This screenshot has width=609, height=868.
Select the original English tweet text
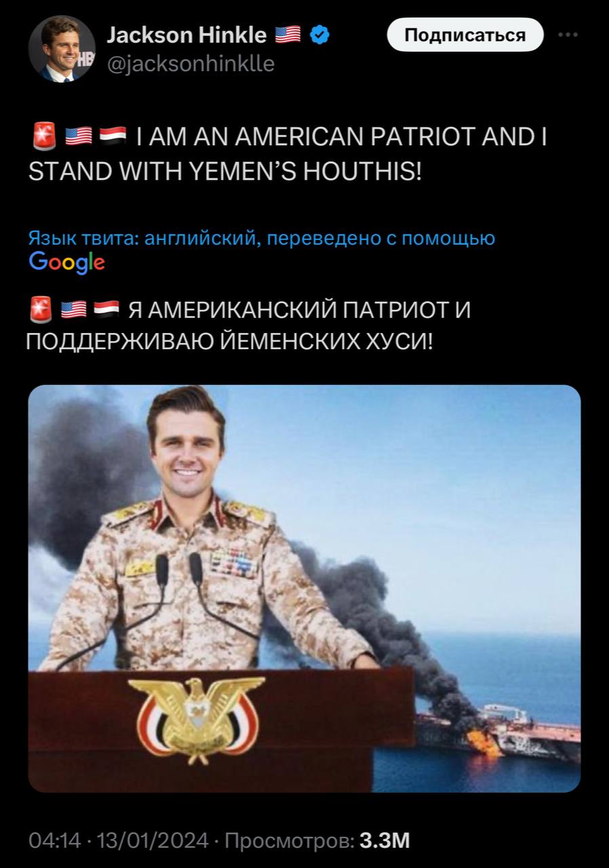tap(288, 153)
